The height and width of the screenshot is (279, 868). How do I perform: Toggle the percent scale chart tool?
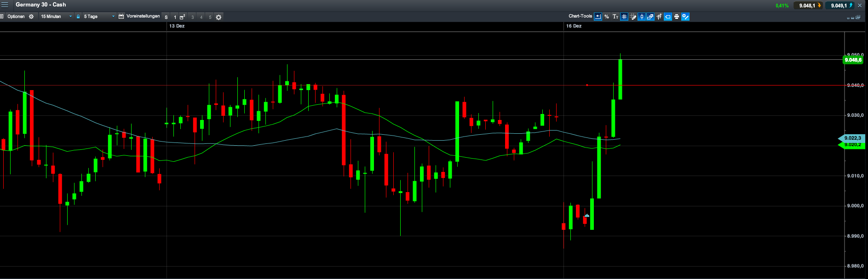[x=607, y=17]
